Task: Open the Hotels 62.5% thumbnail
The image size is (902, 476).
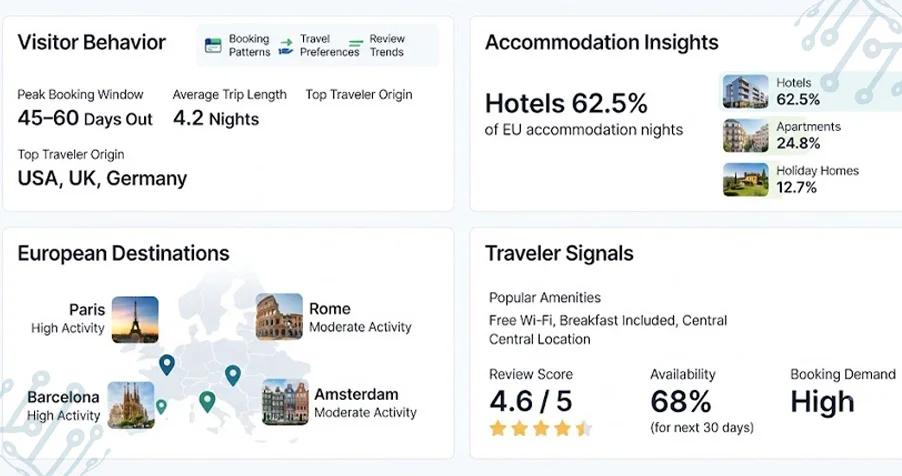Action: point(746,92)
